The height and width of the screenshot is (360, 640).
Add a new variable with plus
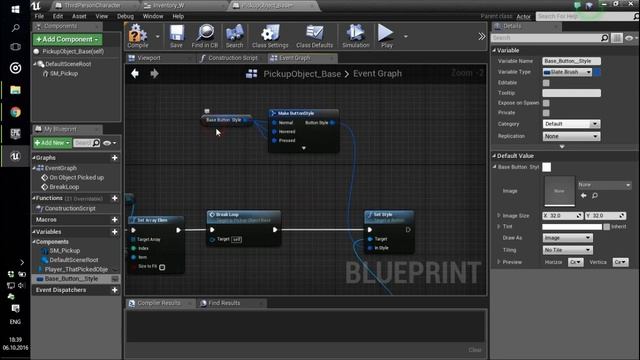(x=115, y=232)
